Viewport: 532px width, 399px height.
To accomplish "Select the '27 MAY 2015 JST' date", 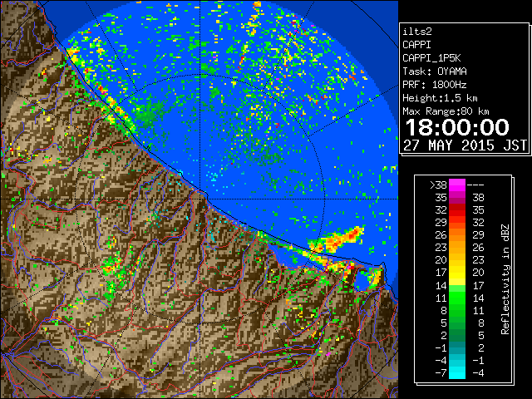I will pos(465,145).
